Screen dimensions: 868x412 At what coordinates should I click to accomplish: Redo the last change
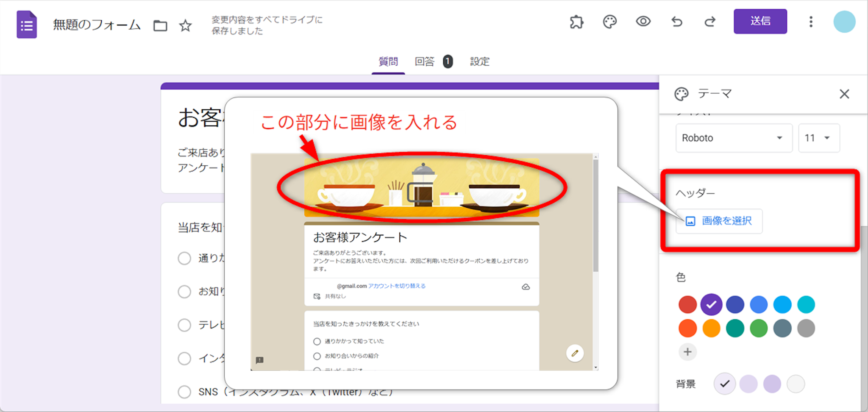tap(710, 22)
